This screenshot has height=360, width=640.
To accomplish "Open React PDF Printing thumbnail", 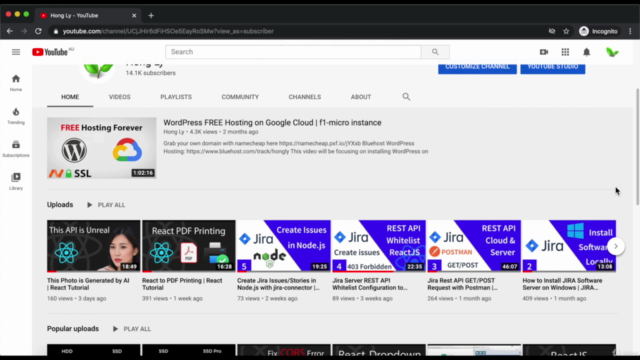I will tap(189, 246).
